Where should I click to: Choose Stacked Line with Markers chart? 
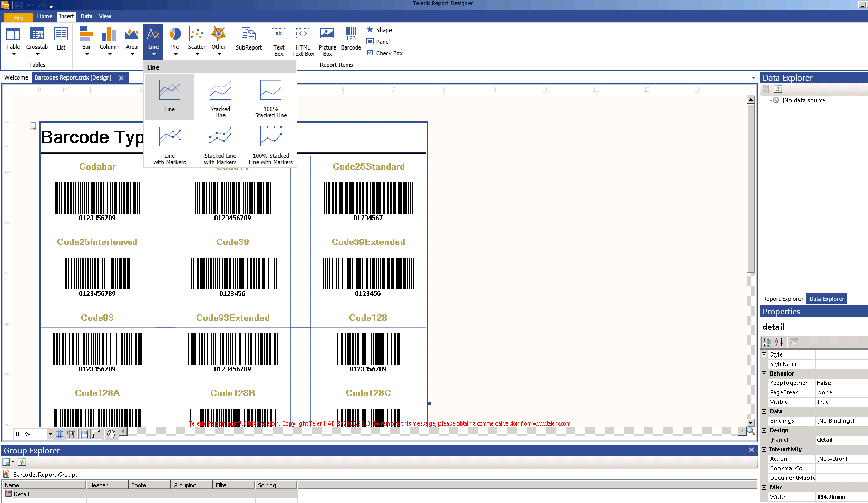pos(220,144)
